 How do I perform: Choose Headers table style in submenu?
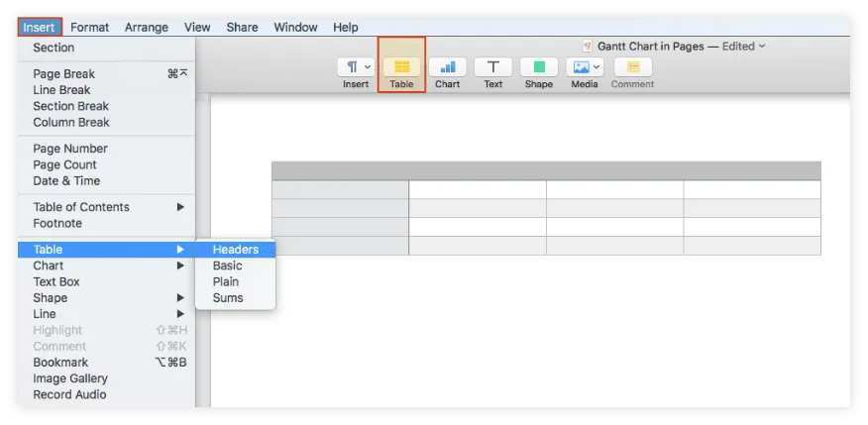click(x=235, y=250)
